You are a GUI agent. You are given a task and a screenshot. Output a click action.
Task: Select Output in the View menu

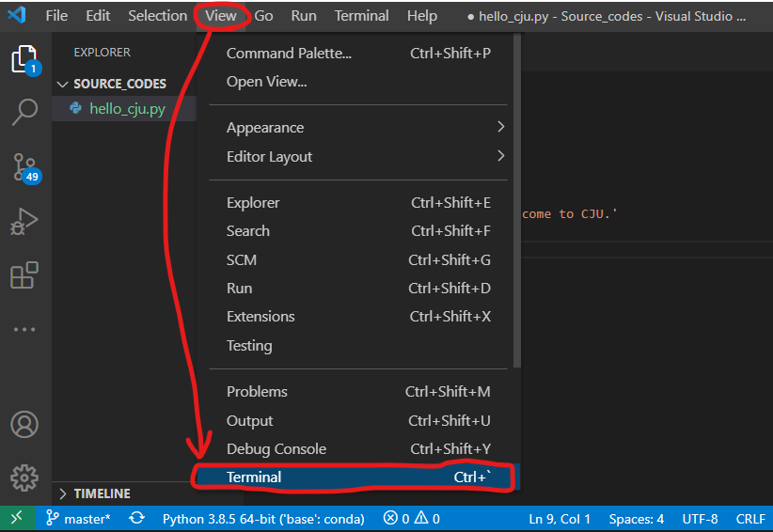coord(358,421)
